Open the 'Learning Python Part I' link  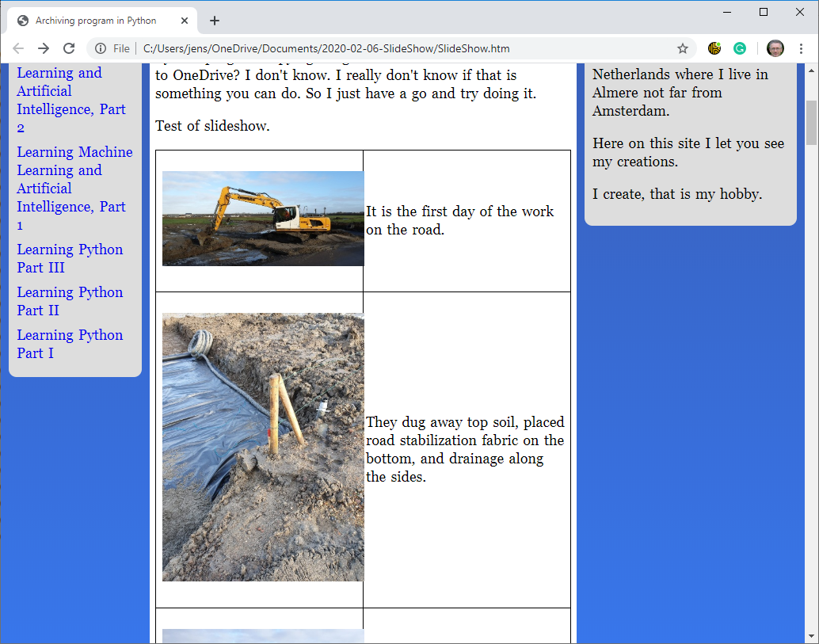click(70, 345)
